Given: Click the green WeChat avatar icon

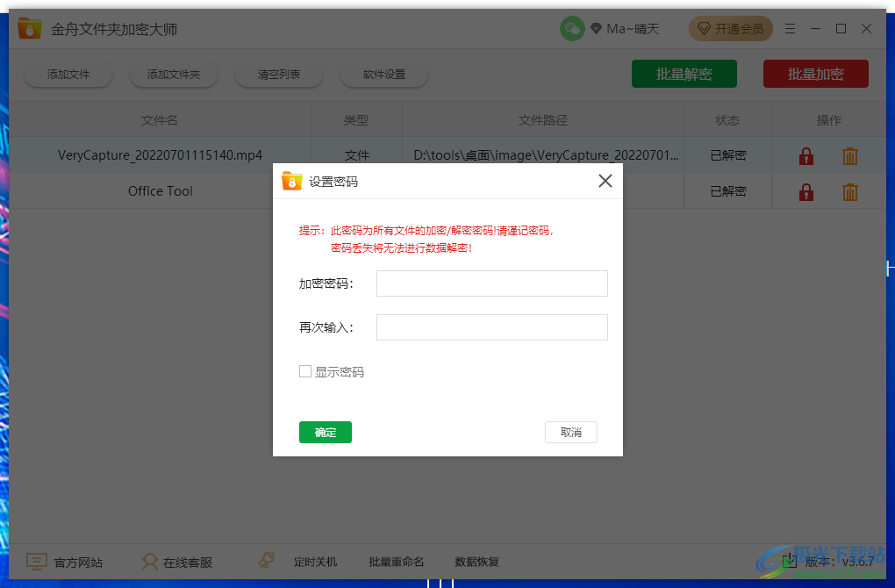Looking at the screenshot, I should click(572, 28).
